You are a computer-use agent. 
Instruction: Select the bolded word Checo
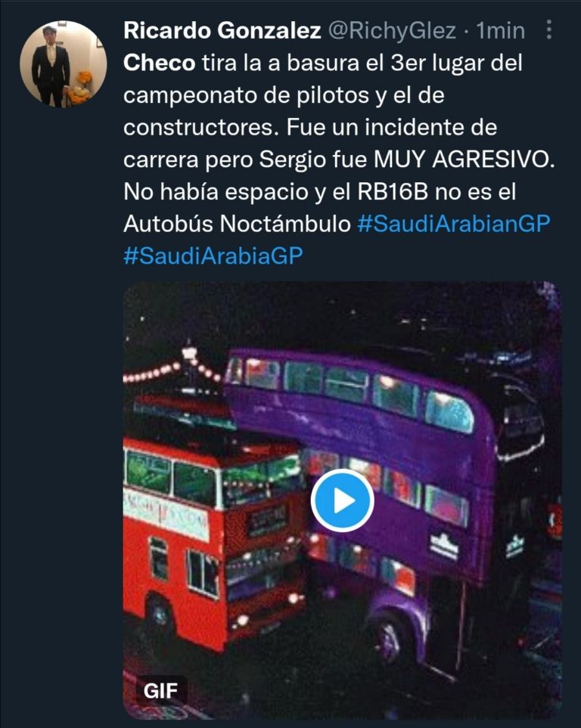point(160,63)
